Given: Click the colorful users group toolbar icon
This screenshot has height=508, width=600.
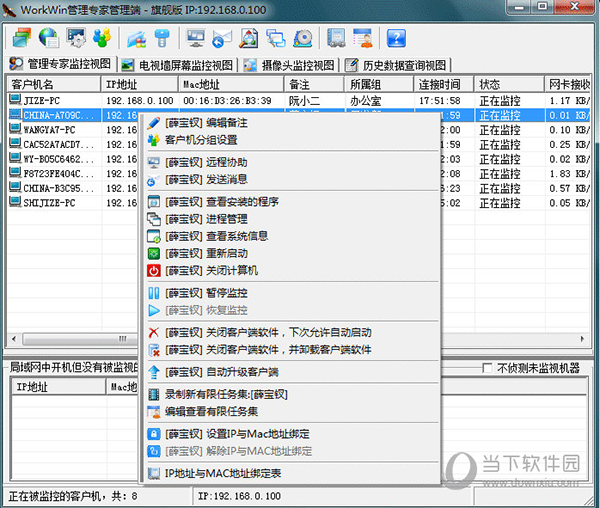Looking at the screenshot, I should pos(103,38).
